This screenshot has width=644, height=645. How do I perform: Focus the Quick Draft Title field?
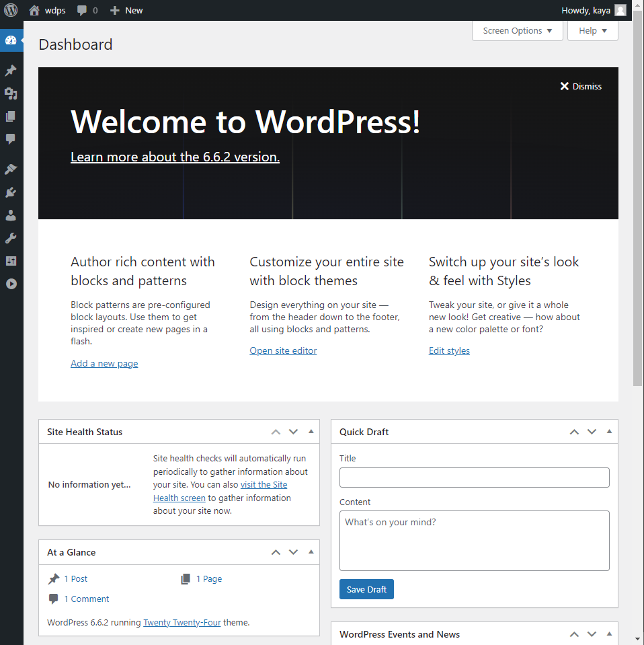[x=474, y=478]
